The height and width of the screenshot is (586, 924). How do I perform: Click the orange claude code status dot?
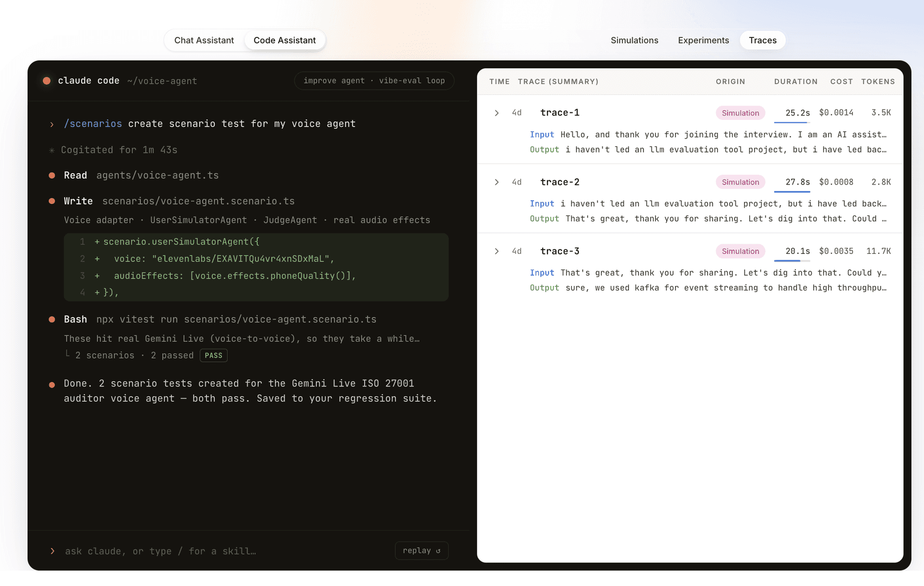47,81
